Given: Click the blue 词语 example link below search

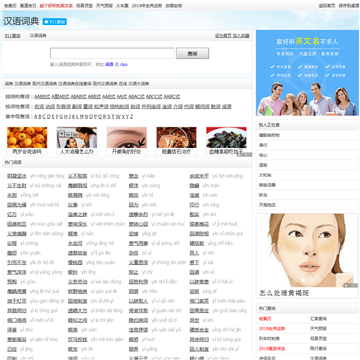Looking at the screenshot, I should [109, 64].
